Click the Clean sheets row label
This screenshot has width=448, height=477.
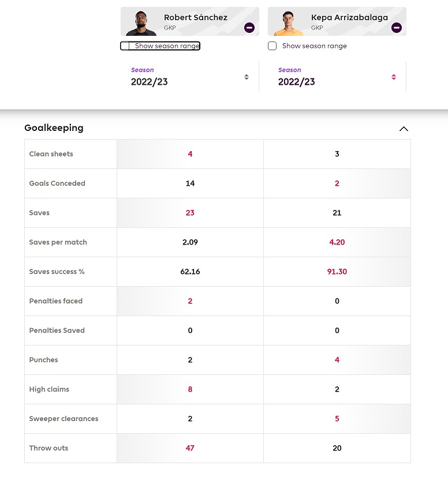51,154
